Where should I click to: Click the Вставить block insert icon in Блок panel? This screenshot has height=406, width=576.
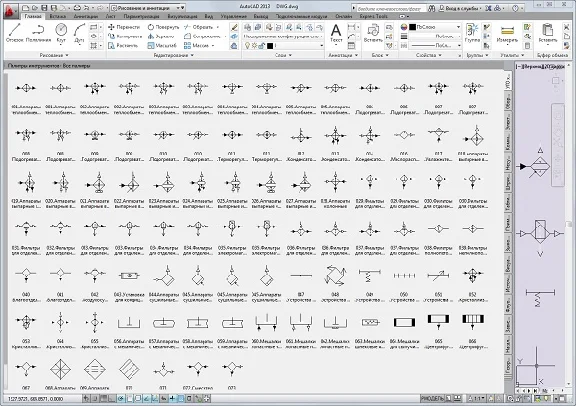[x=373, y=33]
